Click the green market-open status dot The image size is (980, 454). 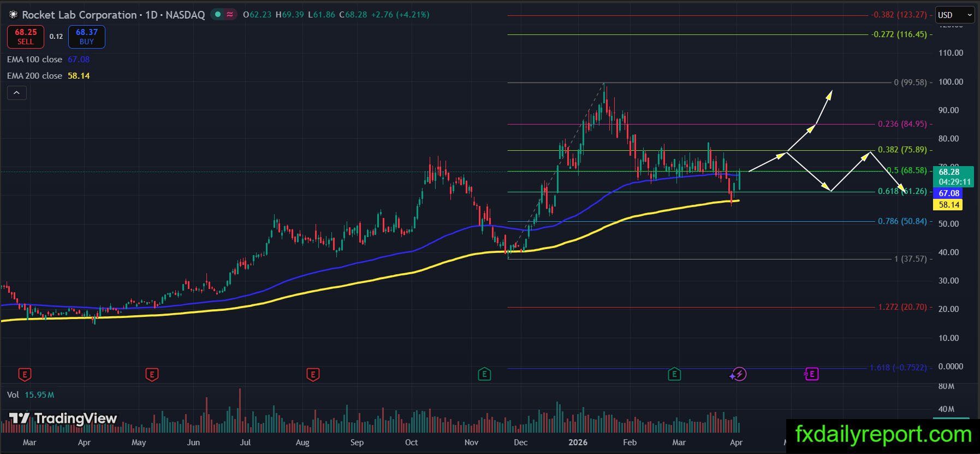[218, 15]
